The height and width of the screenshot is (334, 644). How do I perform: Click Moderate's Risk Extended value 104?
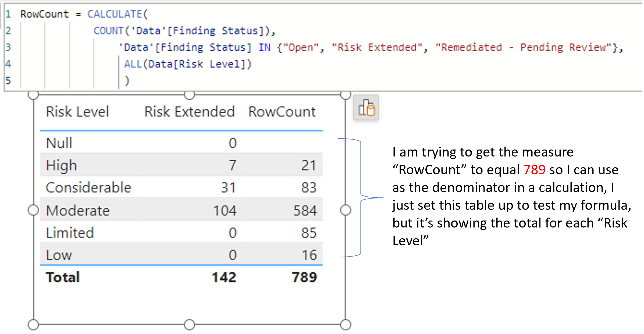point(225,210)
